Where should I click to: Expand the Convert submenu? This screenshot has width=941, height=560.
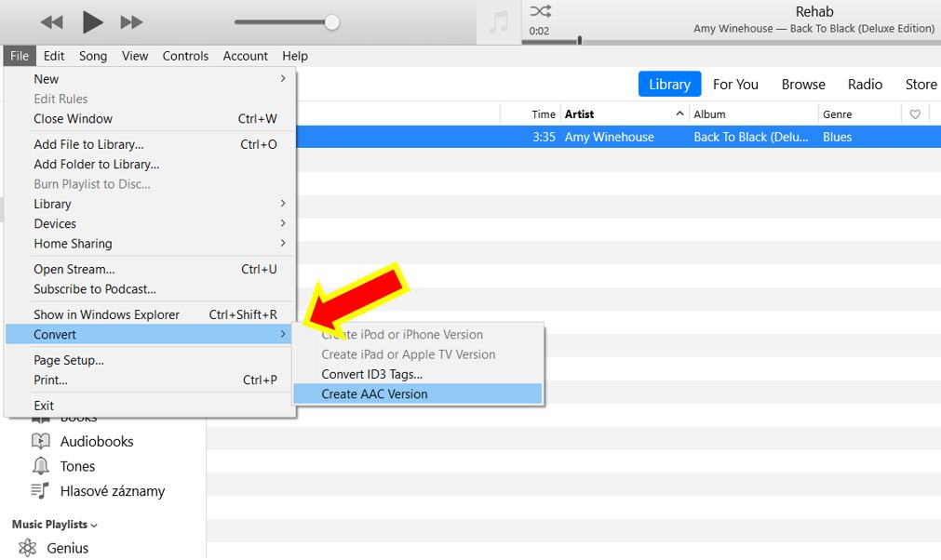click(x=150, y=335)
